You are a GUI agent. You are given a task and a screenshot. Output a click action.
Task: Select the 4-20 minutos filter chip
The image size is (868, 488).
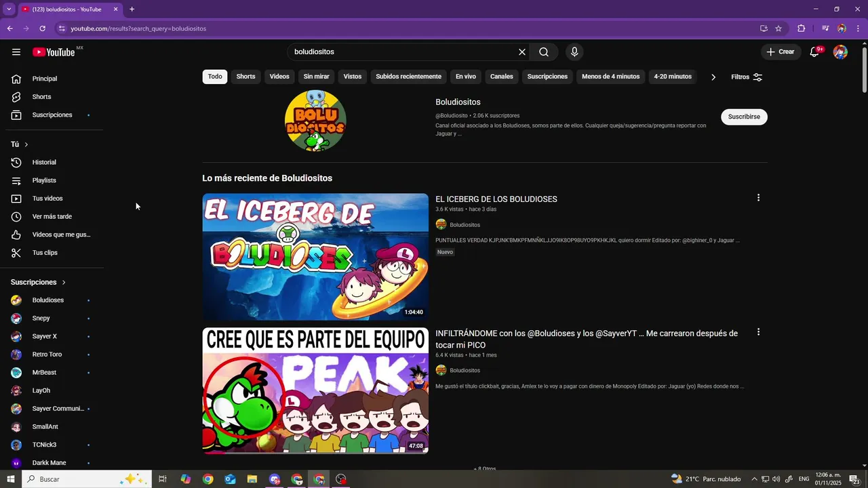click(x=673, y=77)
